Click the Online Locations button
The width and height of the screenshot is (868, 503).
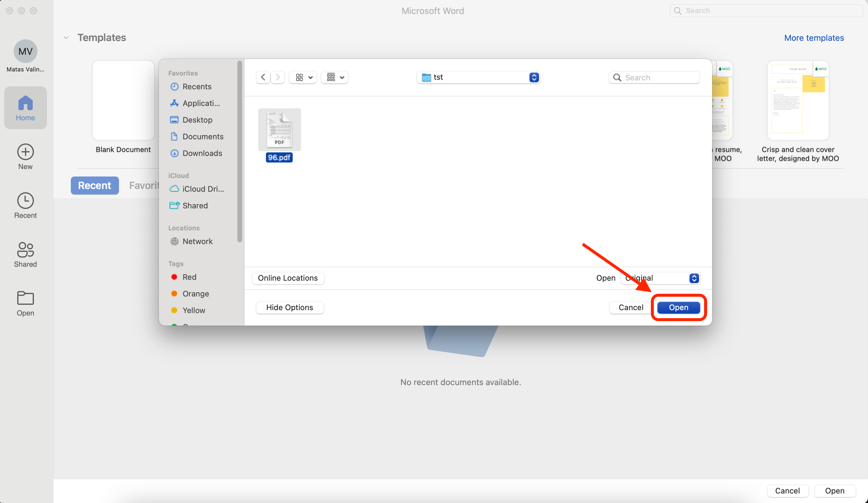tap(288, 278)
